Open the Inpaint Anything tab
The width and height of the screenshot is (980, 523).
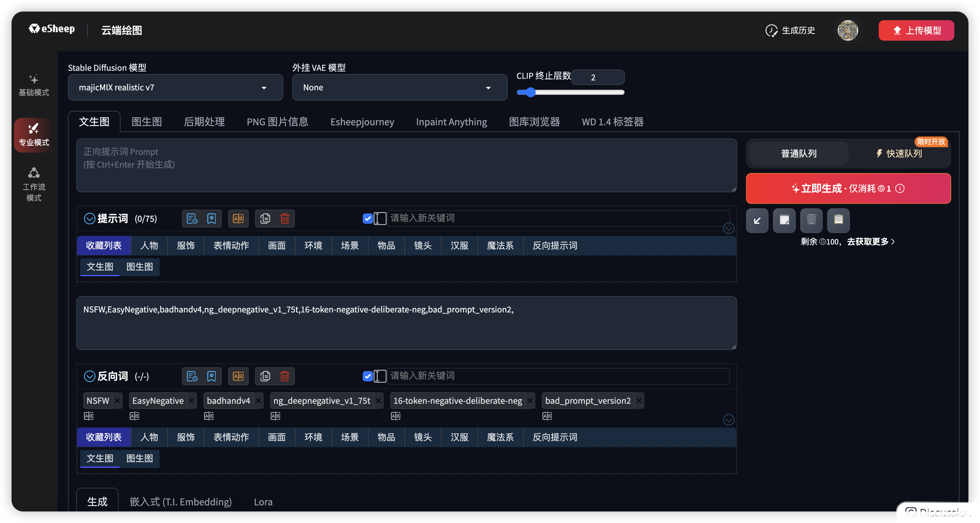[451, 122]
